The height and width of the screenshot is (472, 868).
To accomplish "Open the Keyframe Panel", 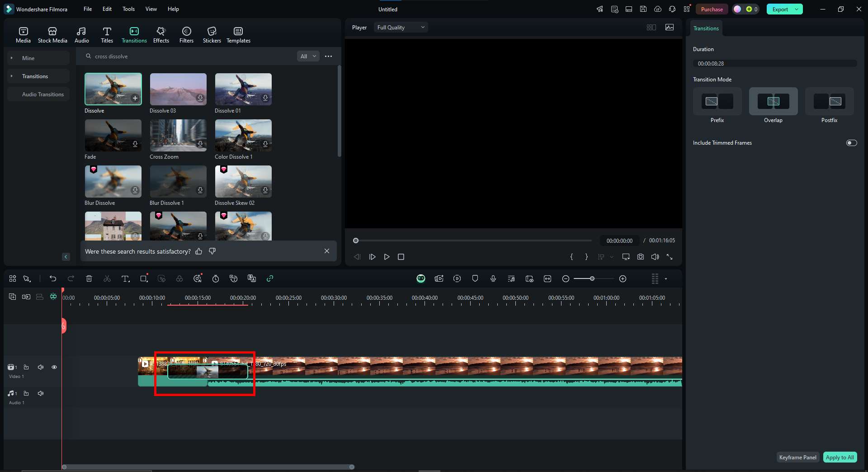I will pos(797,457).
